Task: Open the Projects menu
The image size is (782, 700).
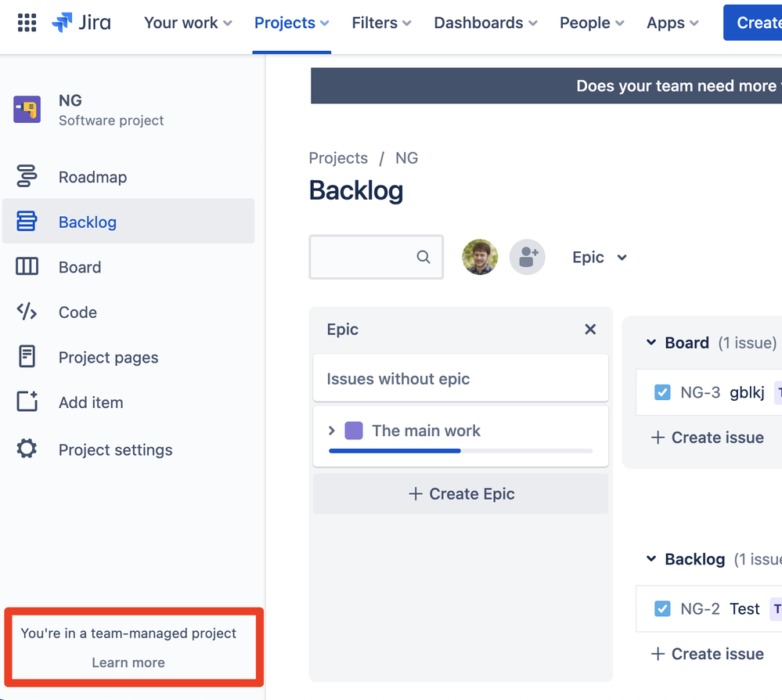Action: [292, 23]
